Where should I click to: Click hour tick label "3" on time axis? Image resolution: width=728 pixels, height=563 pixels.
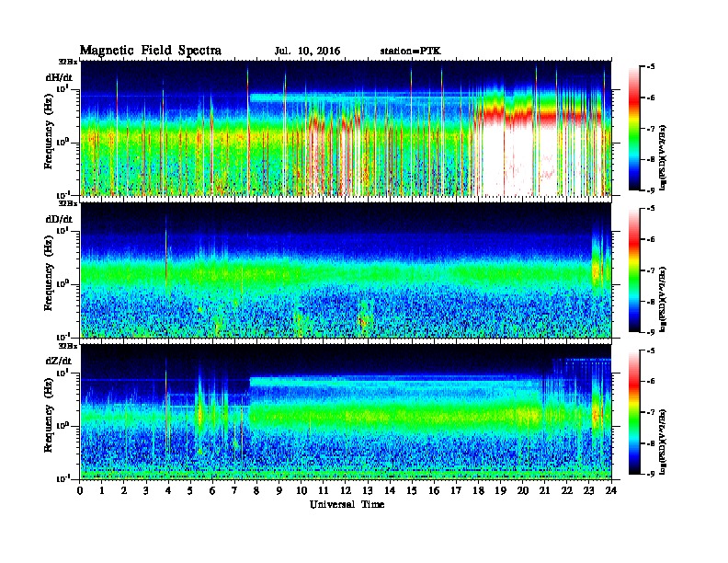(146, 490)
